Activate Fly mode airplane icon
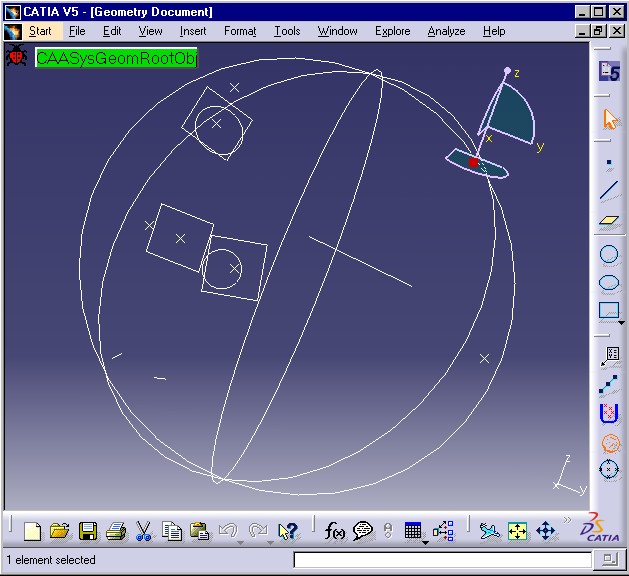 click(x=490, y=531)
